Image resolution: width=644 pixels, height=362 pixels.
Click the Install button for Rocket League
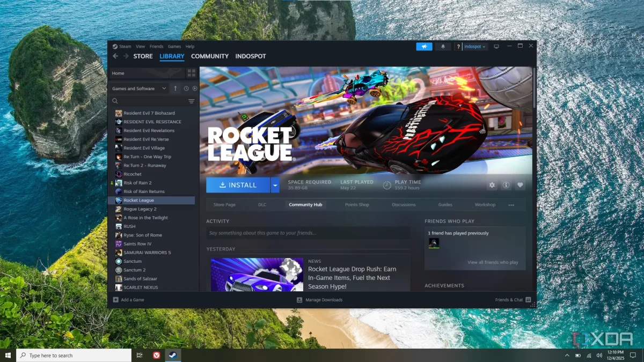238,184
